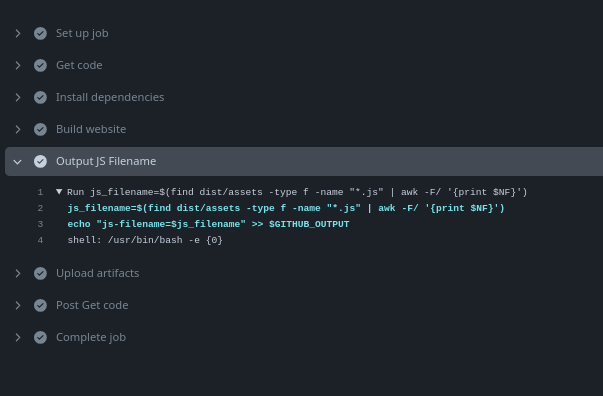603x396 pixels.
Task: Expand the Upload artifacts step
Action: (x=18, y=273)
